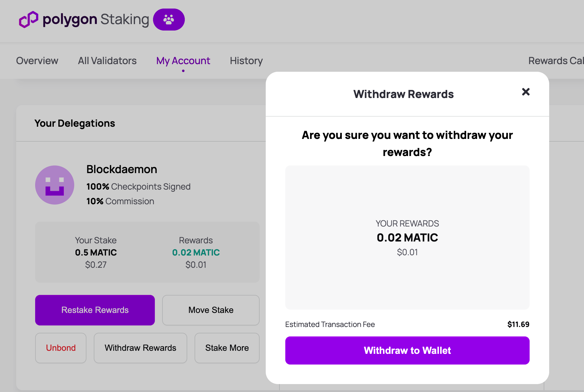The height and width of the screenshot is (392, 584).
Task: Click the Unbond button
Action: (60, 348)
